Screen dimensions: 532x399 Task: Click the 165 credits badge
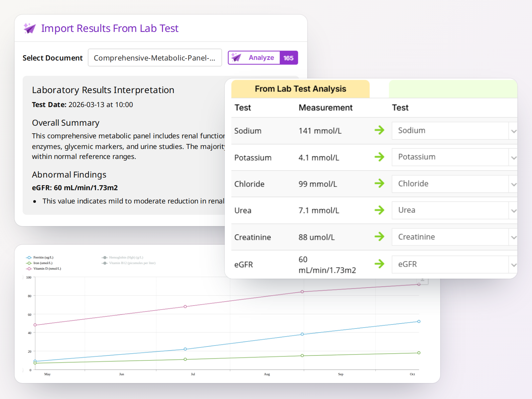289,58
